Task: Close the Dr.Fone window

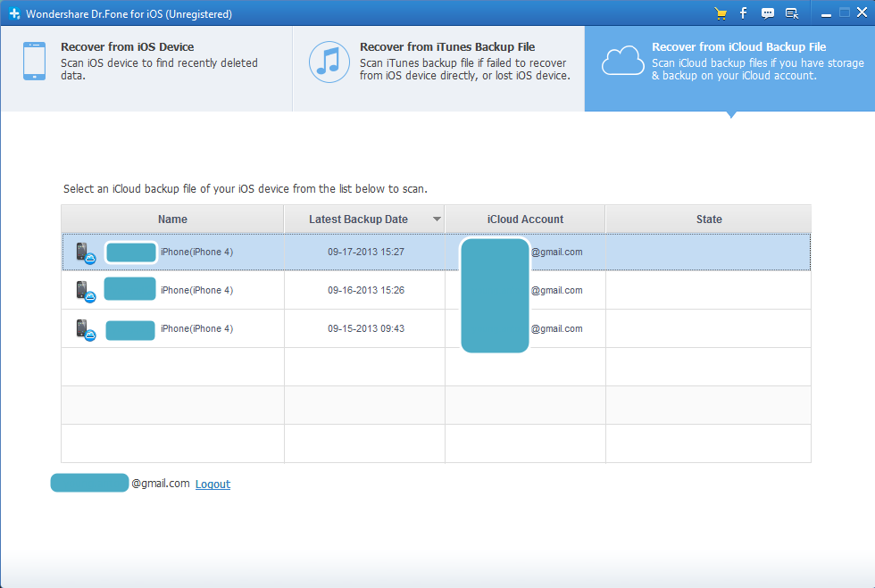Action: click(x=862, y=12)
